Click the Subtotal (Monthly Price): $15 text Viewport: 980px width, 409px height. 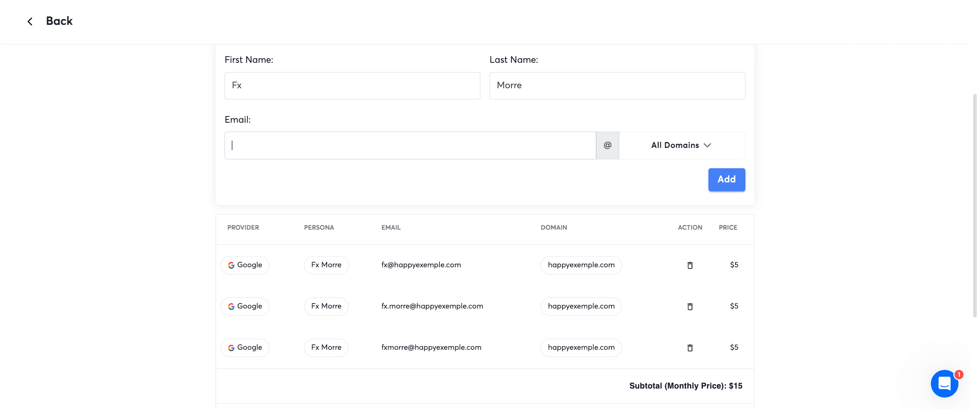pyautogui.click(x=685, y=386)
